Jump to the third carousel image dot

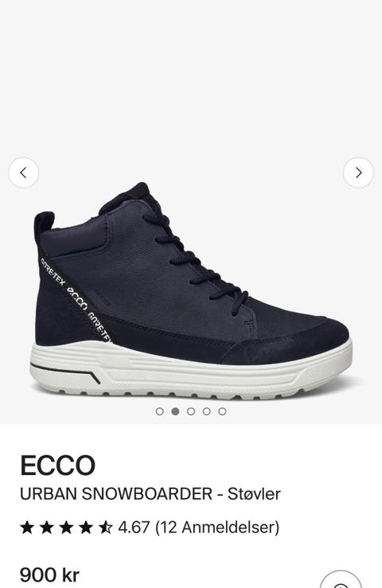click(x=191, y=411)
